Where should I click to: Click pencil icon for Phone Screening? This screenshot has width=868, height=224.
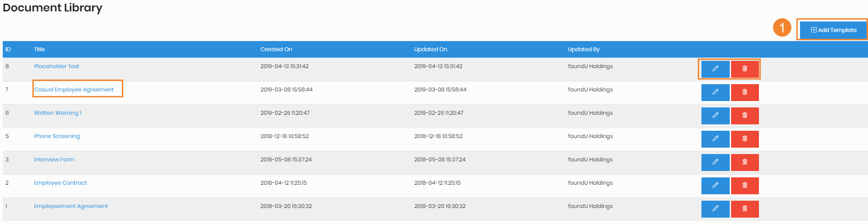click(715, 139)
